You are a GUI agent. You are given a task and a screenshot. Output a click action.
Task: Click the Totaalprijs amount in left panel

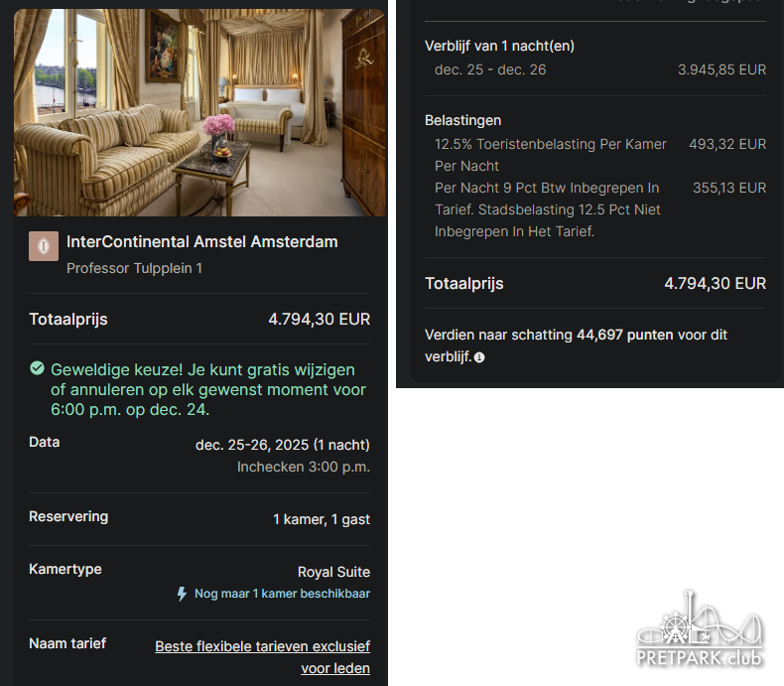click(319, 319)
